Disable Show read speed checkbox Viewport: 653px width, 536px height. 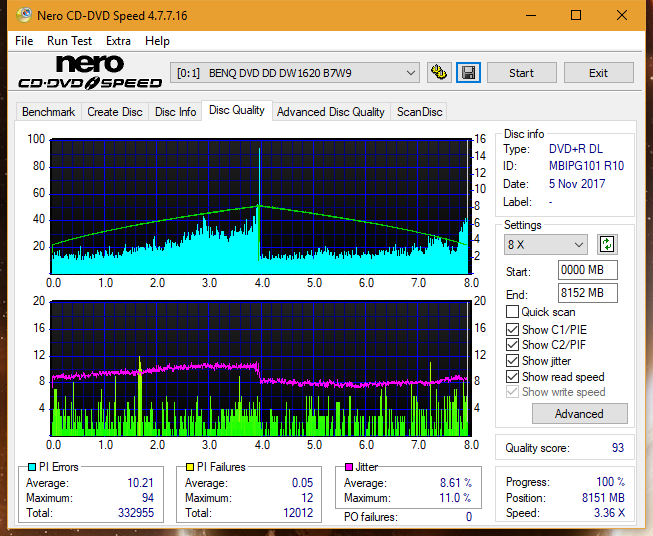click(x=512, y=376)
